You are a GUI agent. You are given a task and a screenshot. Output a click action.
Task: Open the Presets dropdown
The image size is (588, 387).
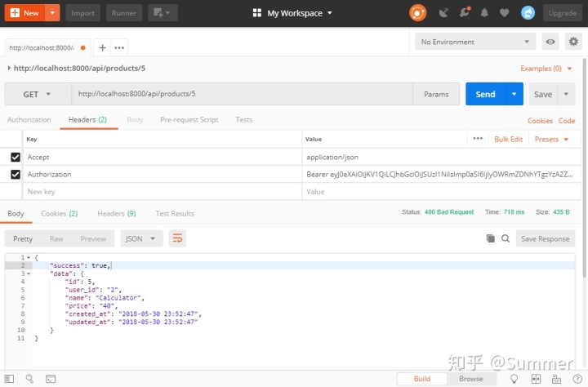pos(551,139)
